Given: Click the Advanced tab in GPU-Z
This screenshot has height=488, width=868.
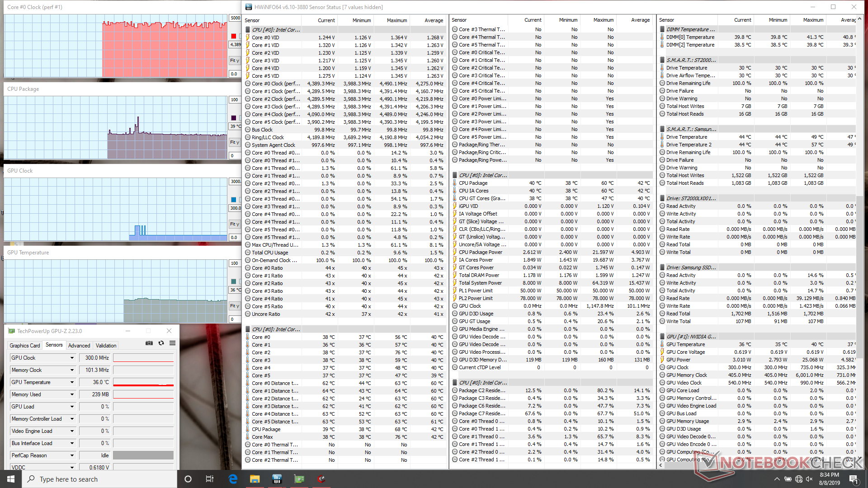Looking at the screenshot, I should [x=79, y=346].
